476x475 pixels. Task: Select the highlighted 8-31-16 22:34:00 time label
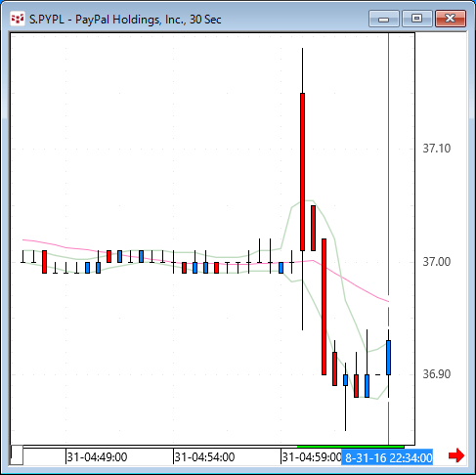coord(387,457)
